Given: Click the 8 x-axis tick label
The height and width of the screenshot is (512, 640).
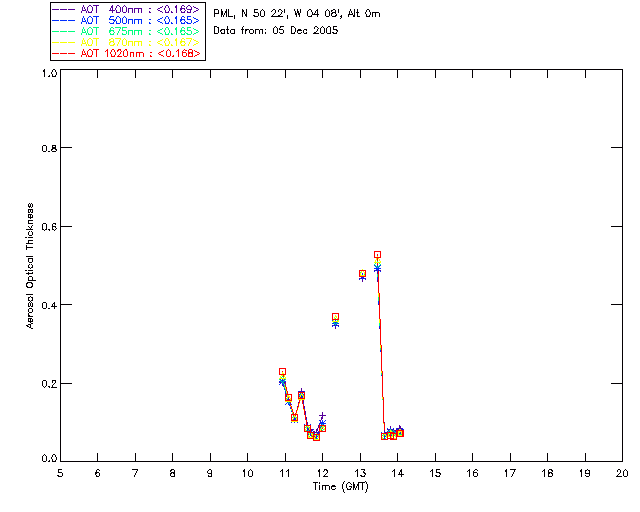Looking at the screenshot, I should point(173,473).
